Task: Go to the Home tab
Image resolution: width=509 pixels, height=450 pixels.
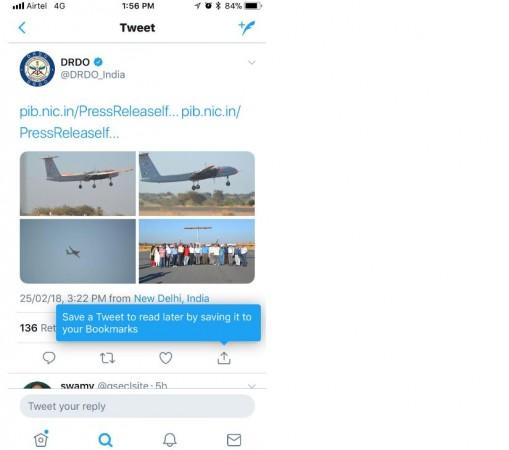Action: (41, 439)
